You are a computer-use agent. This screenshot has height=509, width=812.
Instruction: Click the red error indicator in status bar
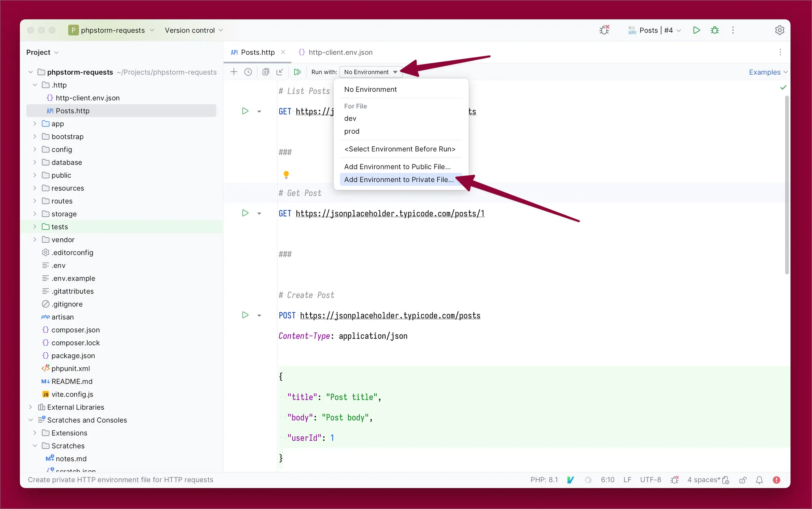coord(777,480)
